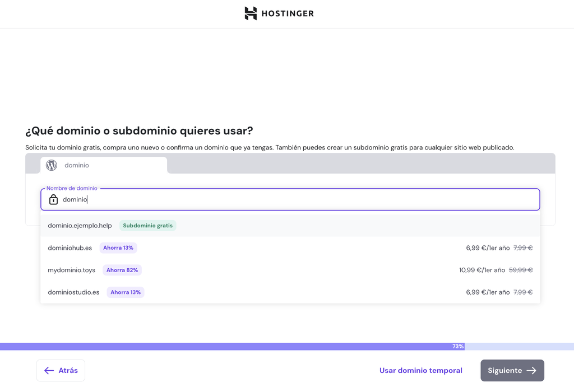Click the Siguiente button
The height and width of the screenshot is (392, 574).
(x=512, y=370)
